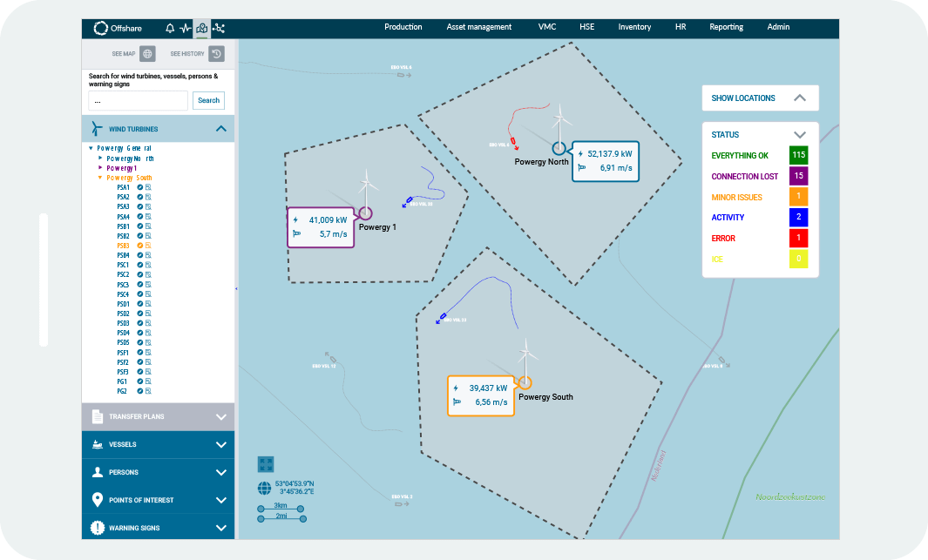Click the Powergy North 52,137.9 kW info box

(x=606, y=161)
